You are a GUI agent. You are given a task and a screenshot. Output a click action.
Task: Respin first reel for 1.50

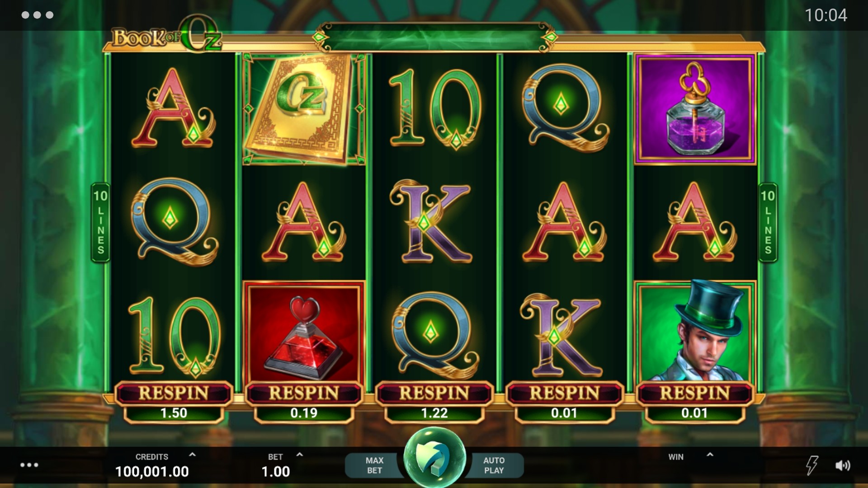tap(174, 402)
